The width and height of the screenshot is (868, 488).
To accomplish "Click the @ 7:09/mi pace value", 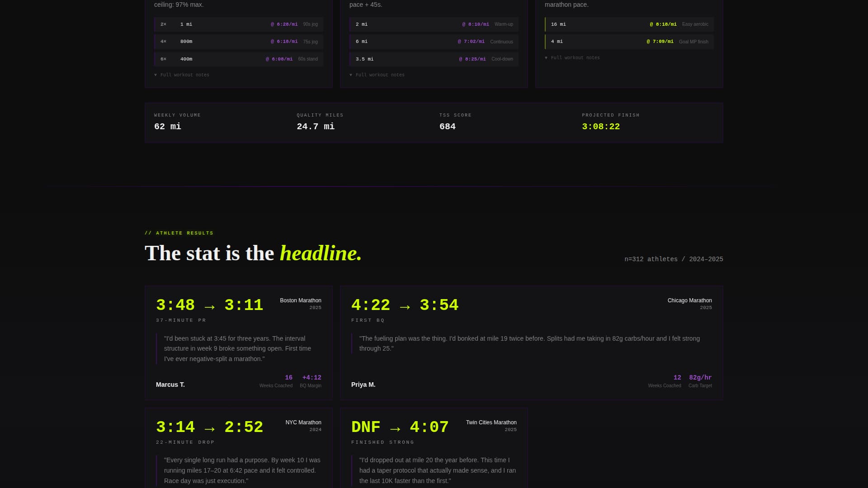I will (x=660, y=42).
